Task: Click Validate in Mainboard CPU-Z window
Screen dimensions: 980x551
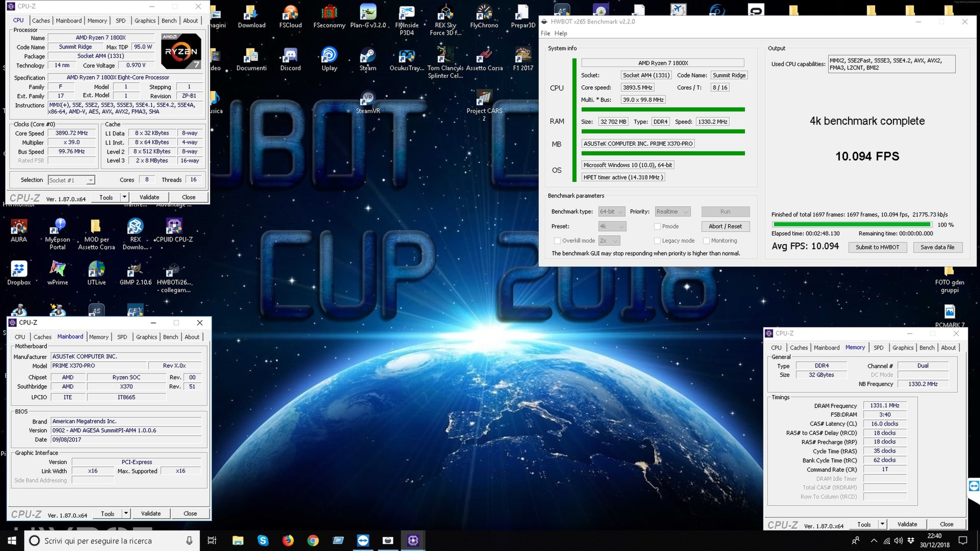Action: tap(151, 514)
